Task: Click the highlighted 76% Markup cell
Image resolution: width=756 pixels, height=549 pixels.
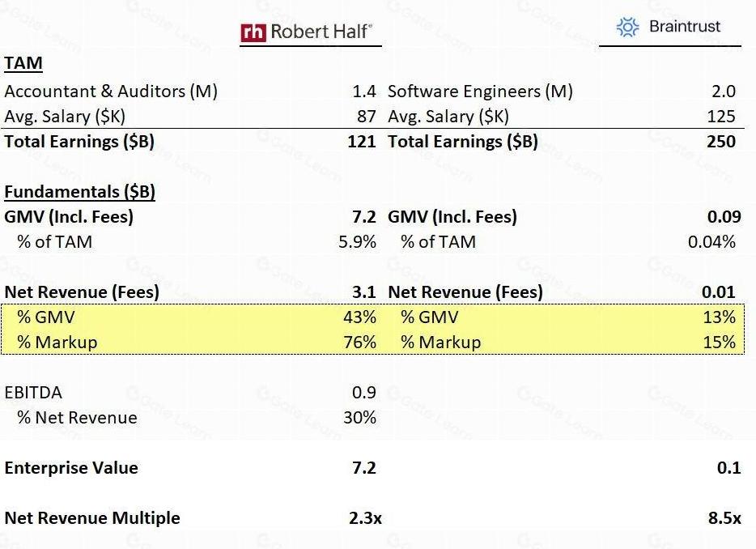Action: pos(359,343)
